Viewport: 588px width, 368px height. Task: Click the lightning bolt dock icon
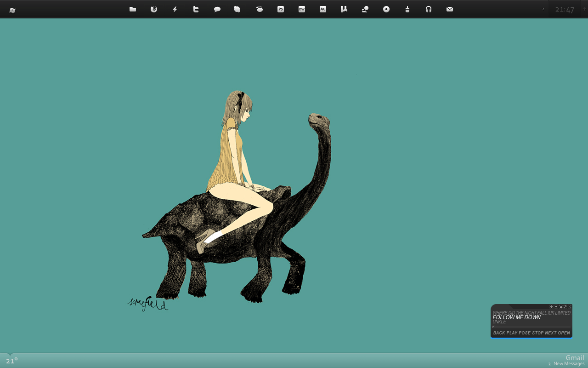click(175, 9)
